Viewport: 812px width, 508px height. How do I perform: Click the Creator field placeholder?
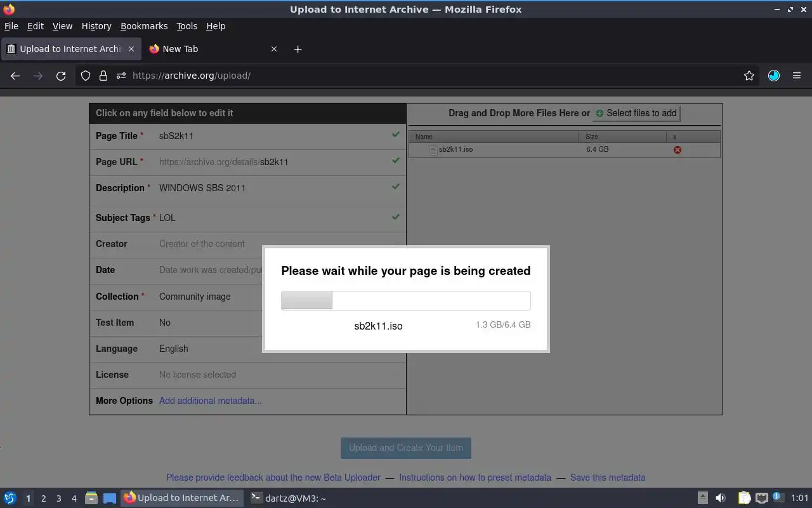click(202, 244)
